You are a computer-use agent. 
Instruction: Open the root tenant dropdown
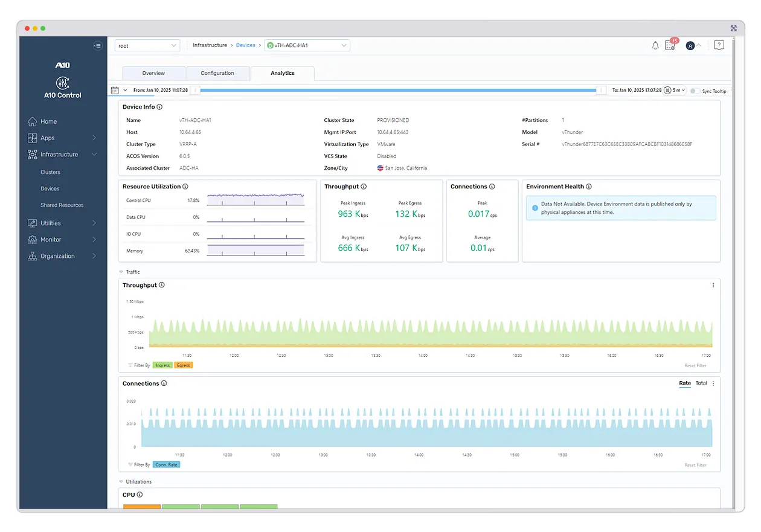pyautogui.click(x=147, y=45)
